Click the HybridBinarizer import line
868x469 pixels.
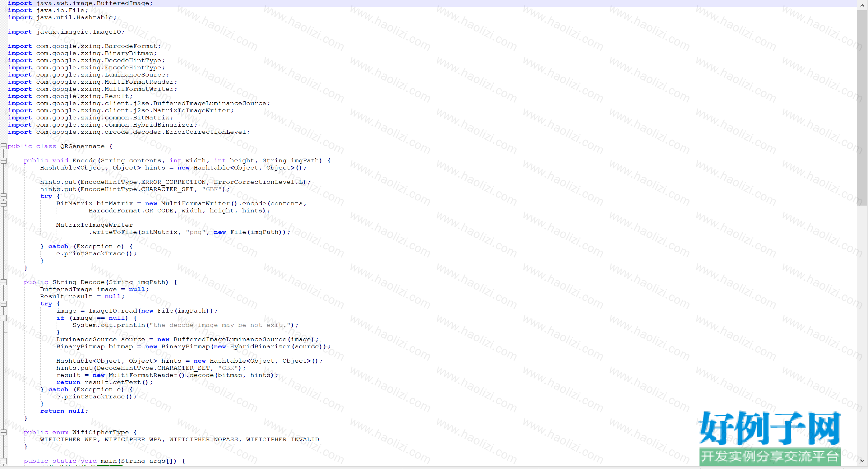tap(102, 125)
